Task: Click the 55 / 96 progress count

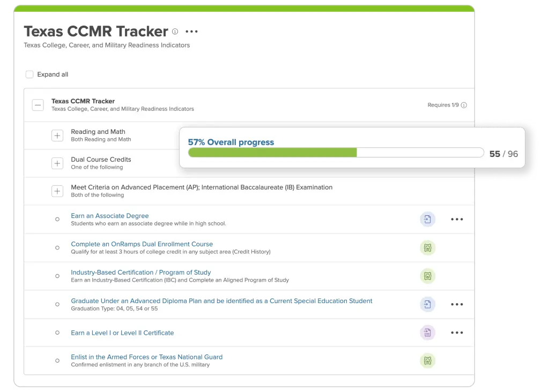Action: pyautogui.click(x=503, y=154)
